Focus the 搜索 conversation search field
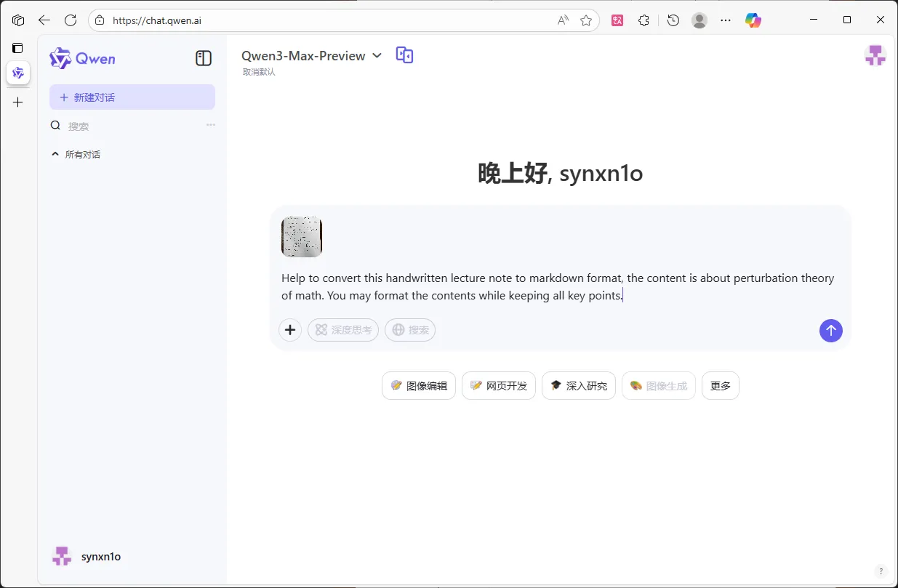Image resolution: width=898 pixels, height=588 pixels. [132, 126]
